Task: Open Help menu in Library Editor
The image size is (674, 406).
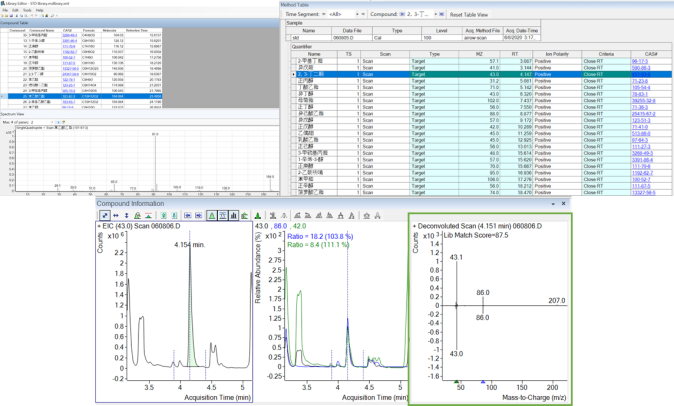Action: point(40,10)
